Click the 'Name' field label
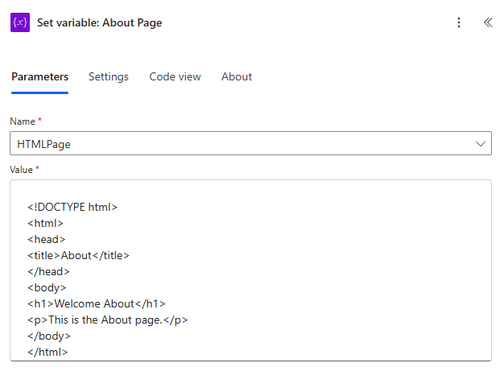The height and width of the screenshot is (379, 500). coord(22,121)
